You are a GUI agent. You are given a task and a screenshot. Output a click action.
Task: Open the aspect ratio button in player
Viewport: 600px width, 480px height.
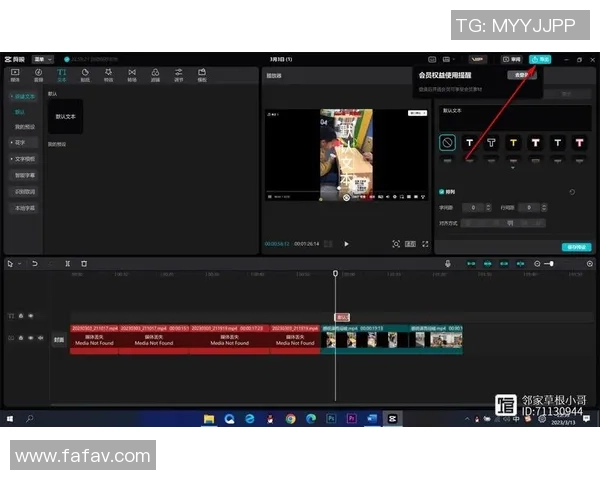pyautogui.click(x=411, y=244)
